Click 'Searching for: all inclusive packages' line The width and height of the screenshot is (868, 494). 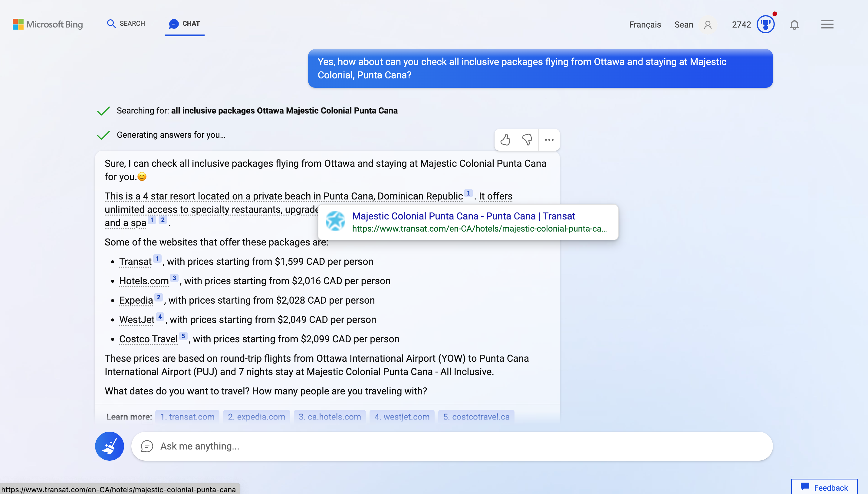tap(257, 110)
